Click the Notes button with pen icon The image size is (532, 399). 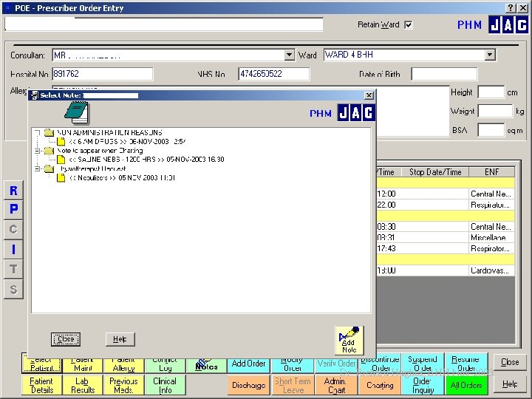point(206,366)
